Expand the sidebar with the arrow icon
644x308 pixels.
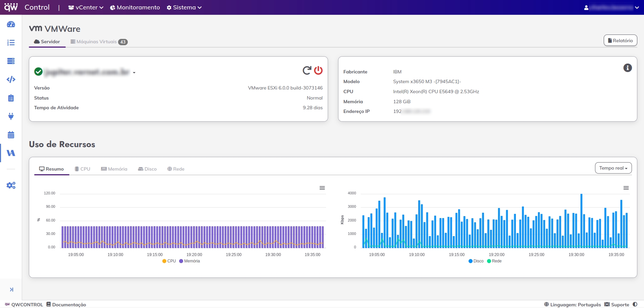(x=11, y=290)
